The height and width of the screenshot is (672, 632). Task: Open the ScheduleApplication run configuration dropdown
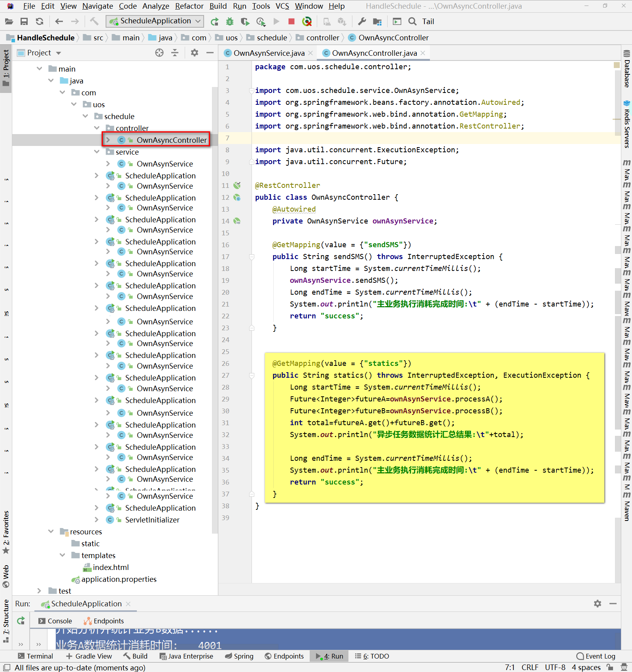tap(155, 21)
